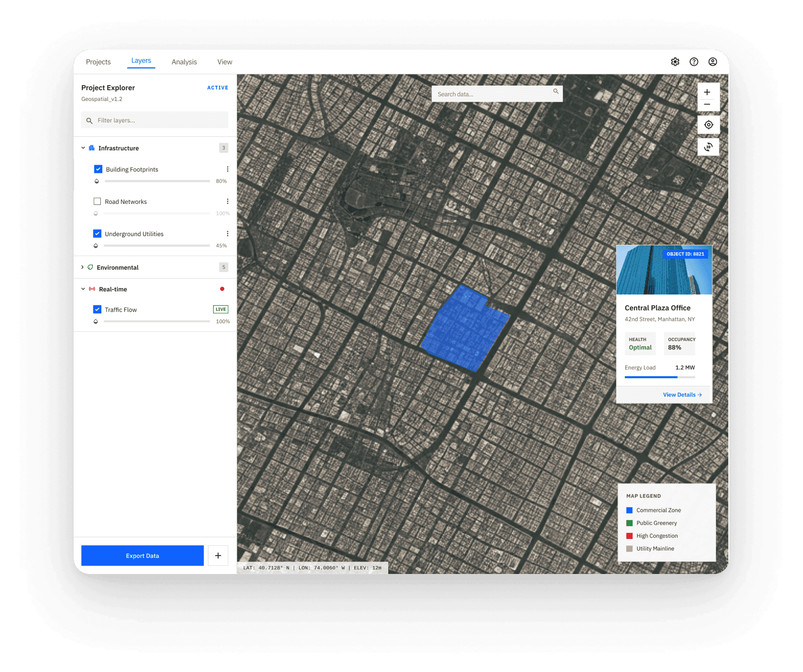Click the Environmental leaf group icon
803x672 pixels.
click(90, 267)
